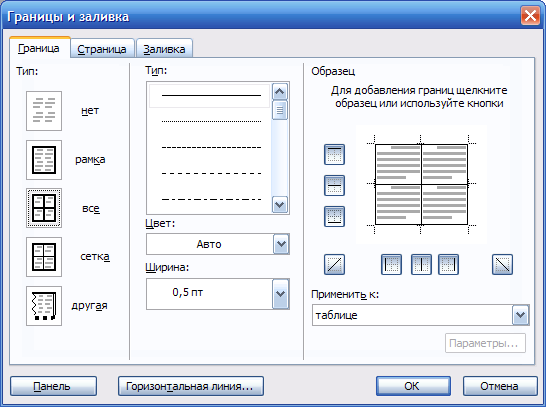The width and height of the screenshot is (546, 407).
Task: Click the 'другая' label text
Action: pyautogui.click(x=89, y=306)
